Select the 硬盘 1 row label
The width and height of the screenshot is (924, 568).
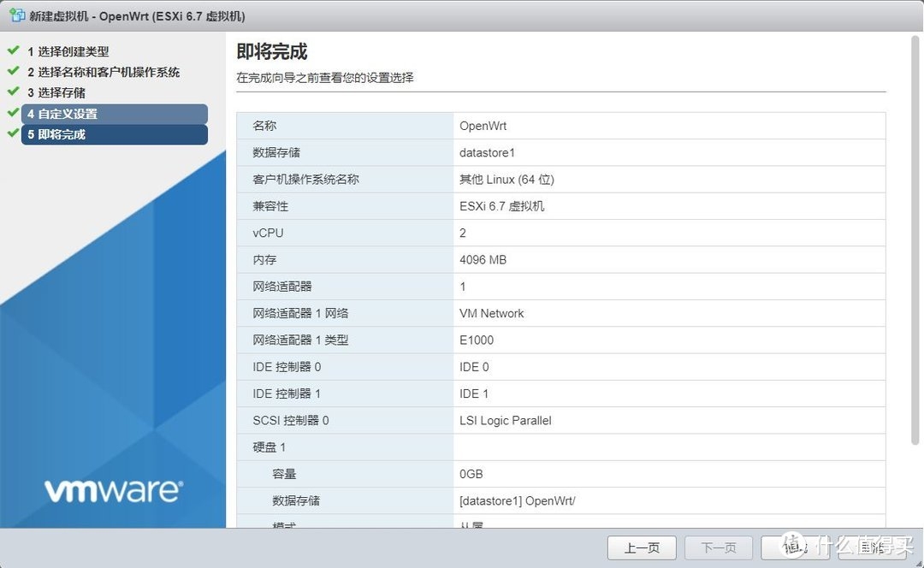click(x=269, y=447)
